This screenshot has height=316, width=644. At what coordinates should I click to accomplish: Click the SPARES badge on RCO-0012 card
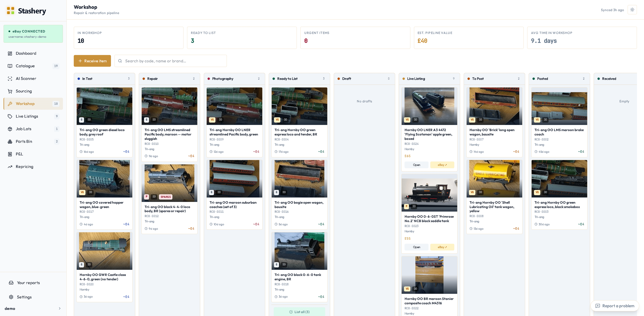click(x=166, y=197)
